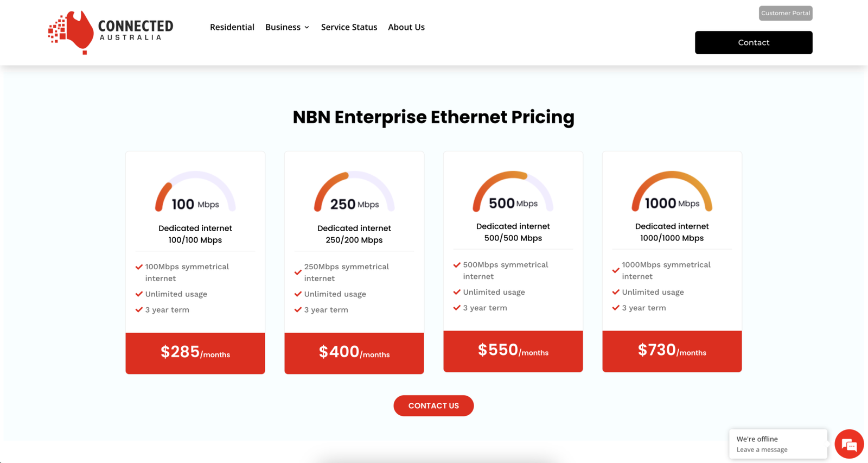This screenshot has width=868, height=463.
Task: Select the $285/months price banner
Action: (x=195, y=353)
